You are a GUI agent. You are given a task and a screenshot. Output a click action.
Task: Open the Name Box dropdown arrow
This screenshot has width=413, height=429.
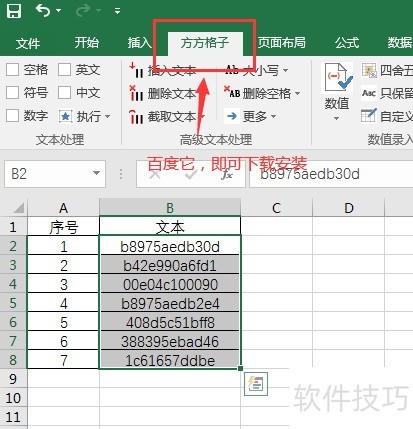(96, 173)
